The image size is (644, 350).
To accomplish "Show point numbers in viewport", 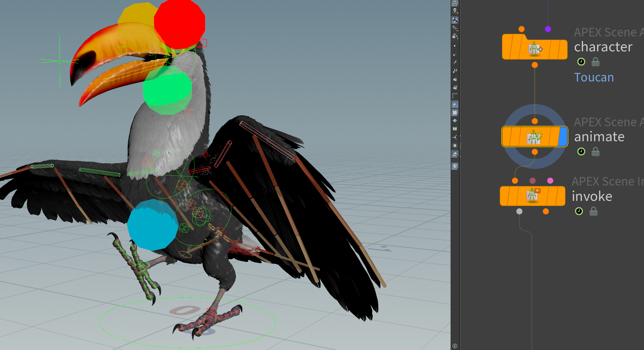I will click(x=455, y=71).
